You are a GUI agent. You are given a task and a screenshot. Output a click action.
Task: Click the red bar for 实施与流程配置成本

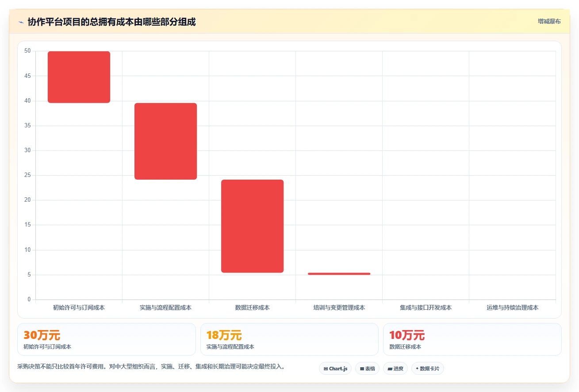165,141
